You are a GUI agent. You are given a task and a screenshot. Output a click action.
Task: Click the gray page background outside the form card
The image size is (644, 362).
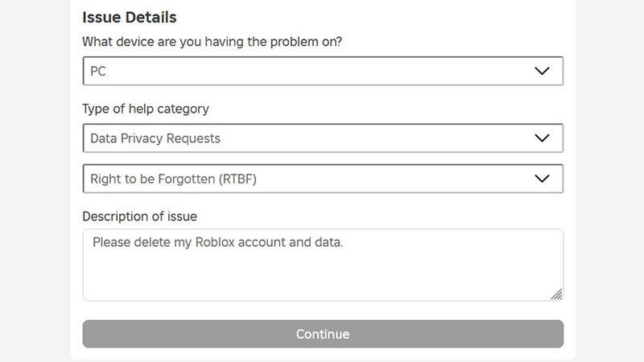coord(35,180)
